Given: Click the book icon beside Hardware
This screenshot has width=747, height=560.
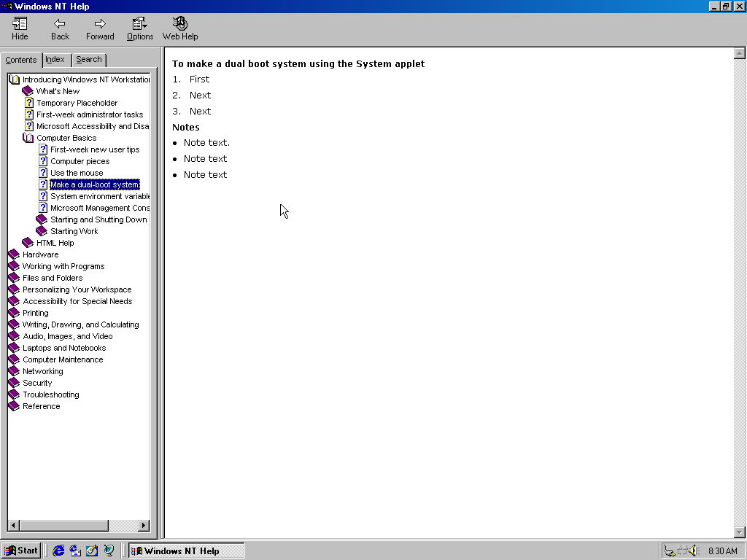Looking at the screenshot, I should [x=14, y=254].
